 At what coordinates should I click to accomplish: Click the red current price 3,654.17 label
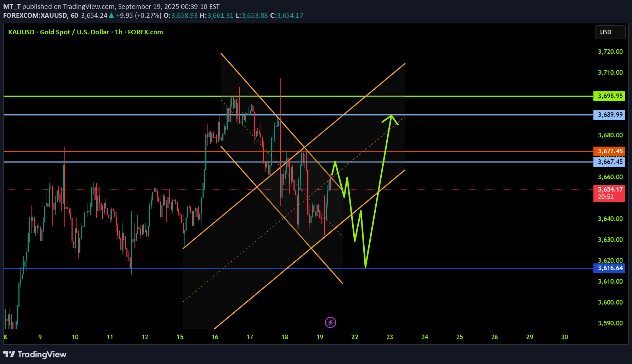click(609, 193)
